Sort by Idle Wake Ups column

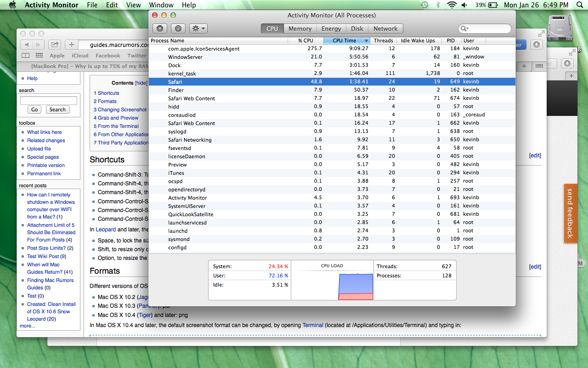click(419, 40)
